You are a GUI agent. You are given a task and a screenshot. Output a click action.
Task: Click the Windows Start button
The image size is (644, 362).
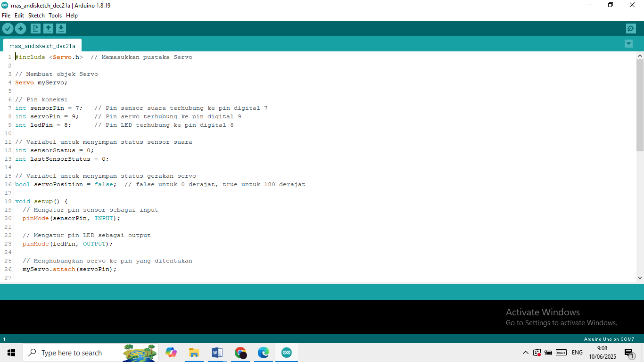click(11, 353)
